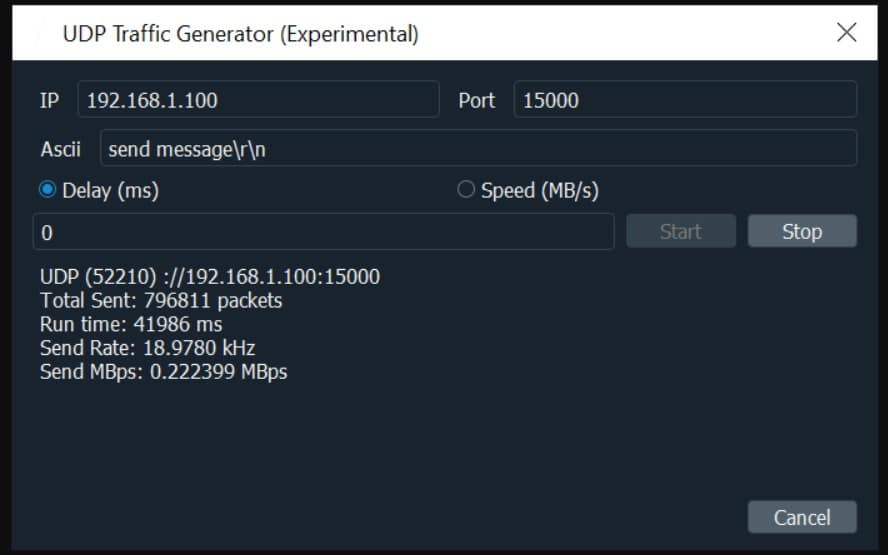Image resolution: width=888 pixels, height=555 pixels.
Task: Select the Speed (MB/s) radio button
Action: point(466,190)
